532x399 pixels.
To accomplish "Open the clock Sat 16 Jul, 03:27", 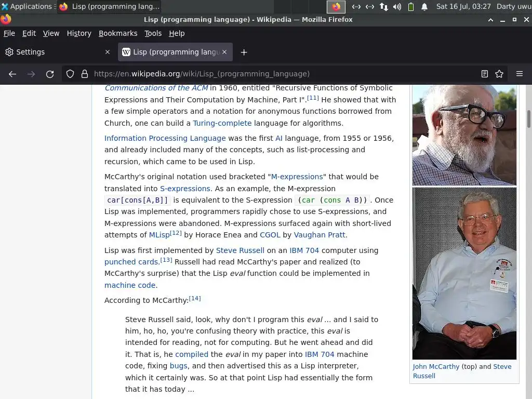I will 463,6.
